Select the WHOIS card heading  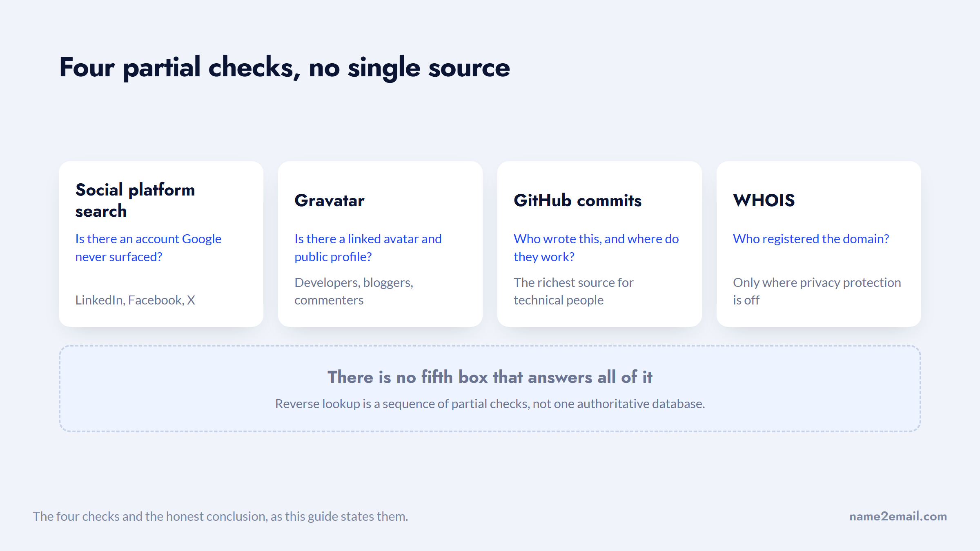764,200
